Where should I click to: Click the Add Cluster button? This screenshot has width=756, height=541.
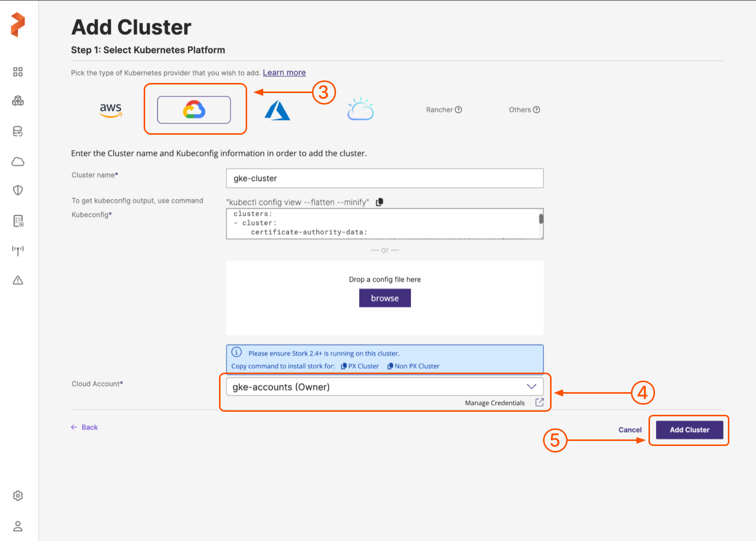(689, 430)
